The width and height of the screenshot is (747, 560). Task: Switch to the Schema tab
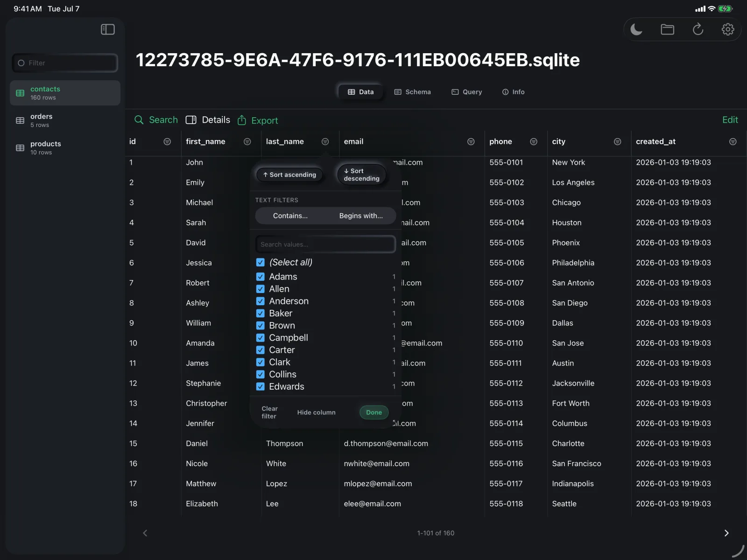(x=413, y=92)
